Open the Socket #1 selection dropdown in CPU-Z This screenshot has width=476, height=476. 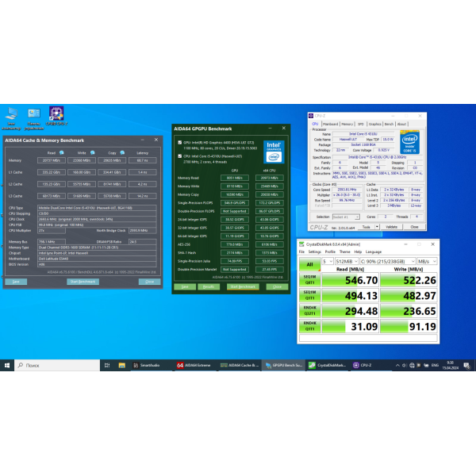coord(346,217)
